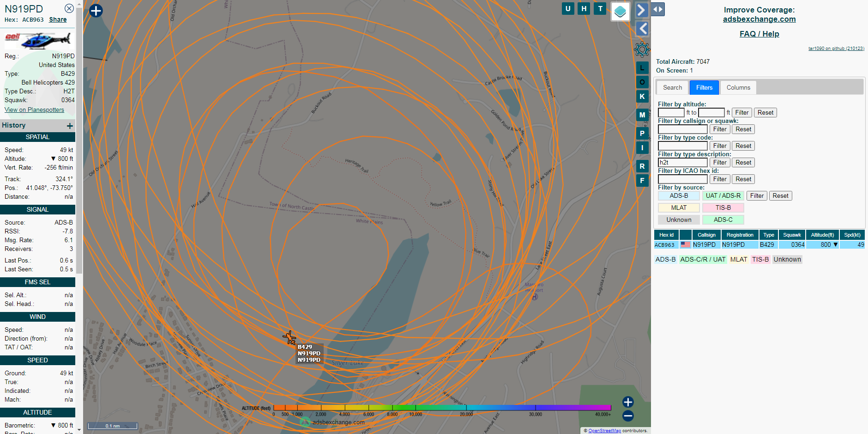Sort table by Hex id column
868x434 pixels.
coord(666,235)
